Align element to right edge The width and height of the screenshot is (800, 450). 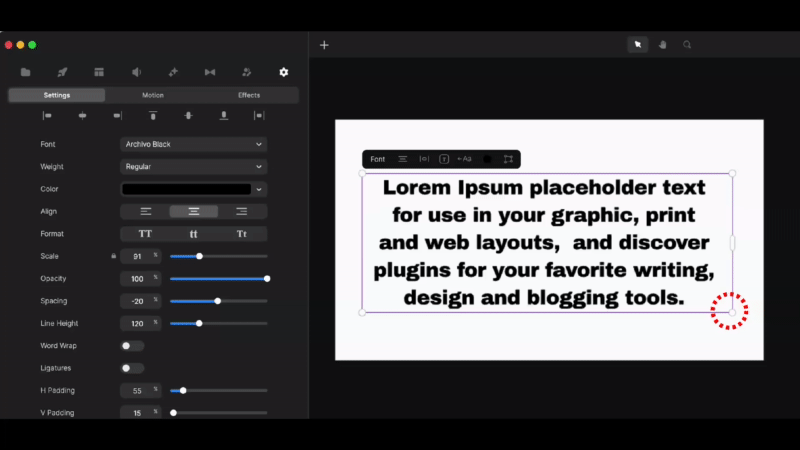117,116
